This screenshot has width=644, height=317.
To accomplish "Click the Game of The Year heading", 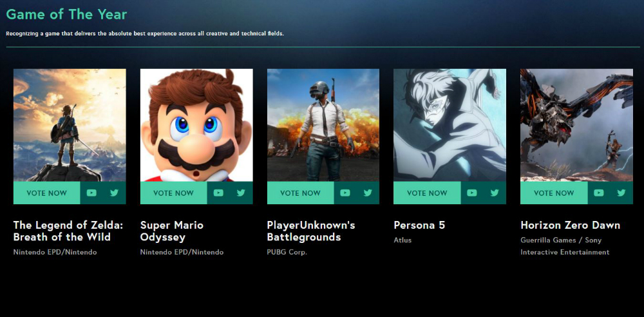I will pyautogui.click(x=66, y=14).
